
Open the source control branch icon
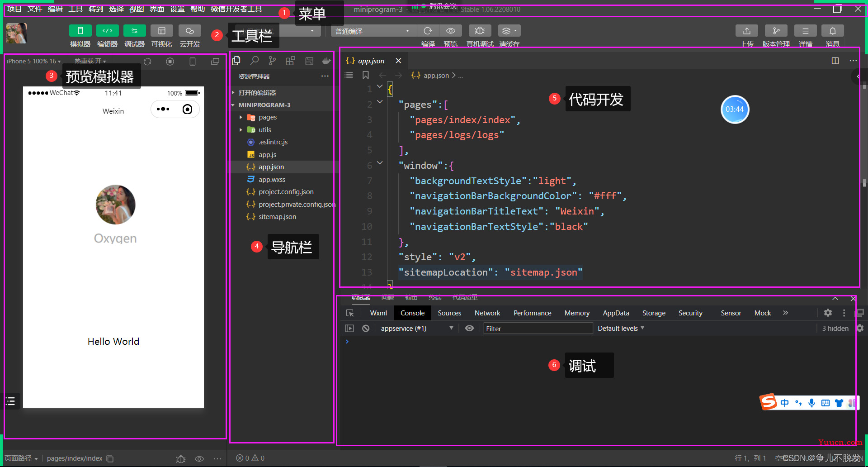[x=272, y=61]
